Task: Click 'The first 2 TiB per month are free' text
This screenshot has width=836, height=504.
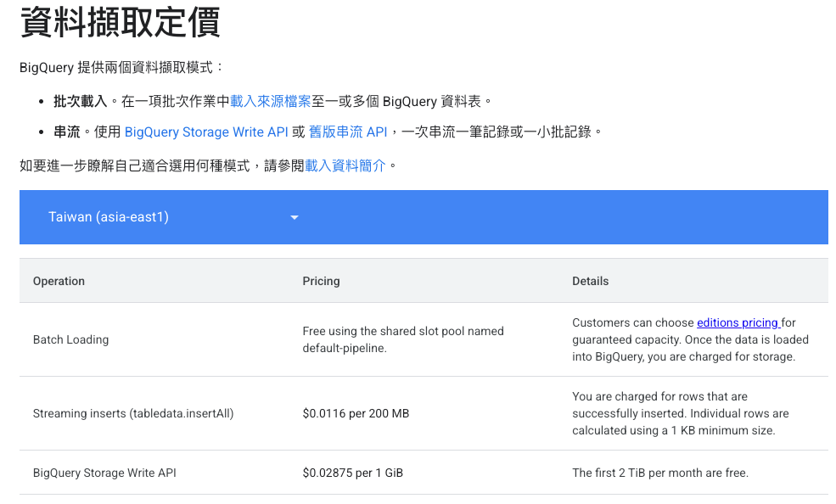Action: 660,473
